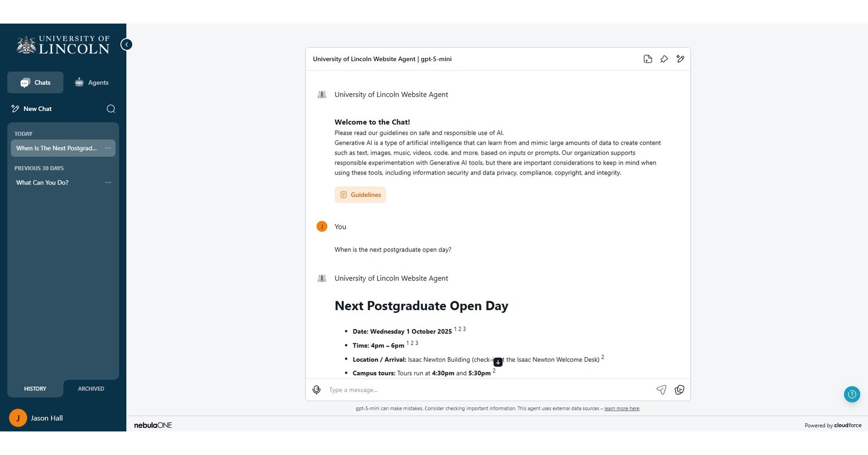The height and width of the screenshot is (455, 868).
Task: Select the Chats tab
Action: click(x=35, y=82)
